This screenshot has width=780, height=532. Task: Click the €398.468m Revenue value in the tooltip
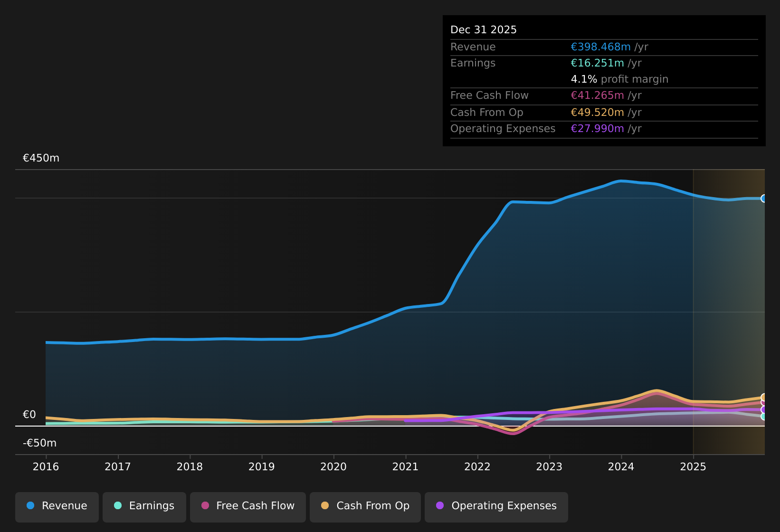(600, 47)
